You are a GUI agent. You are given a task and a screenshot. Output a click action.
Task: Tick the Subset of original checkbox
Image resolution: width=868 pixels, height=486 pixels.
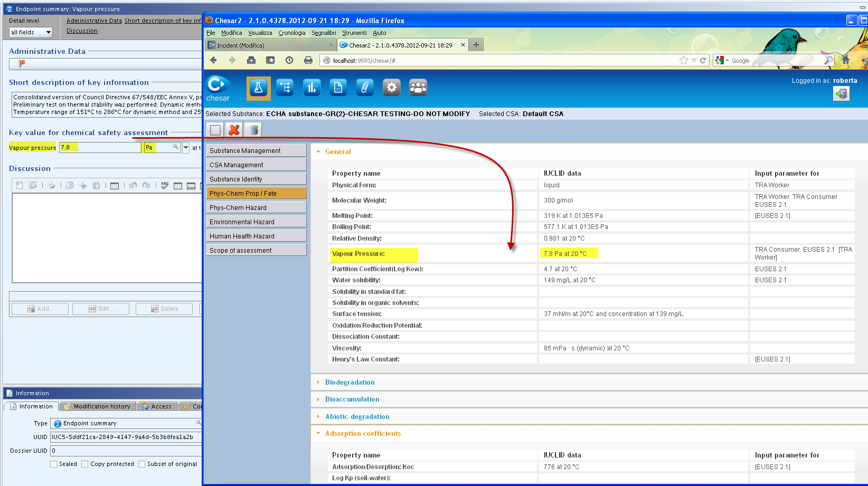(x=141, y=464)
